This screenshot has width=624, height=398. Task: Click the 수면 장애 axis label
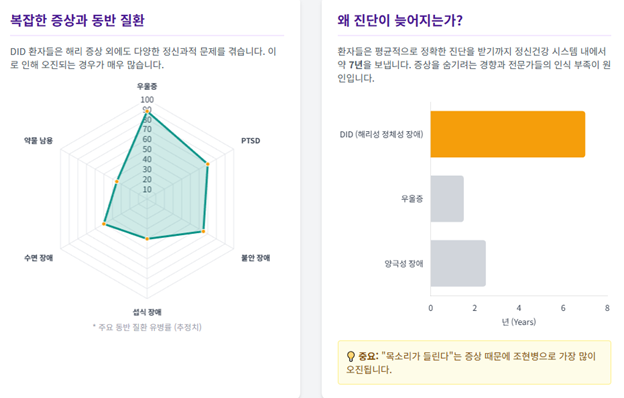pyautogui.click(x=39, y=258)
